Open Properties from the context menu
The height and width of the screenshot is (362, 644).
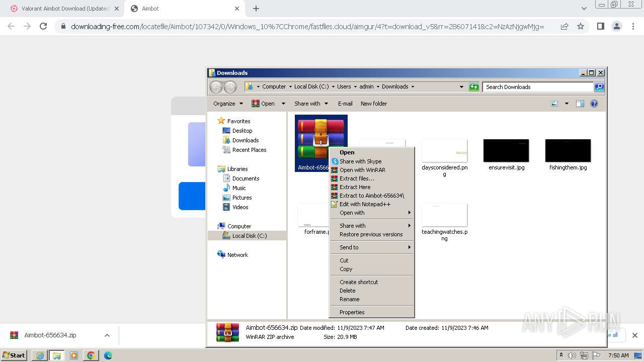(371, 312)
